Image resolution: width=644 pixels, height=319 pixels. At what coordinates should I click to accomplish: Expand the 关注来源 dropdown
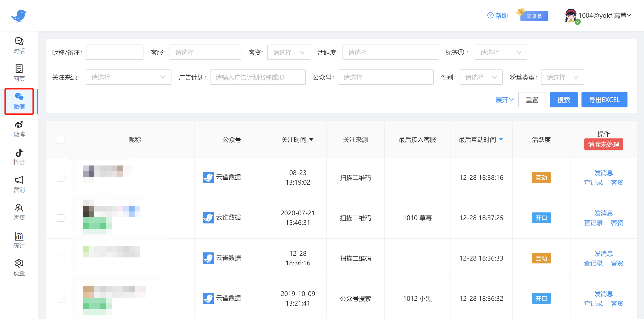(x=128, y=77)
